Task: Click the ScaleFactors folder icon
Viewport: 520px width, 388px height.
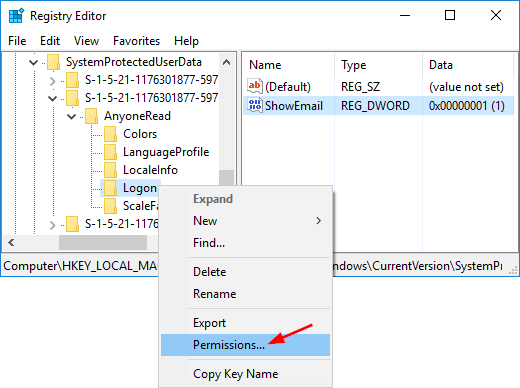Action: 110,206
